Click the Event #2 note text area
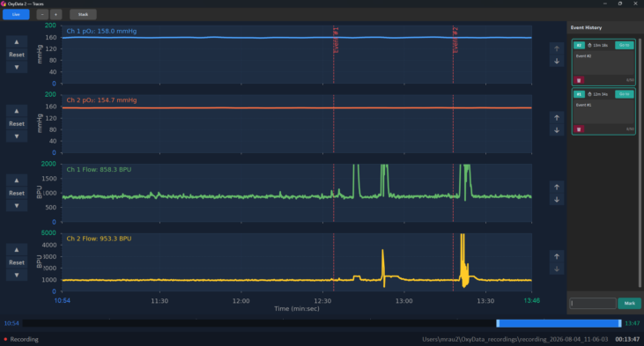 coord(603,63)
